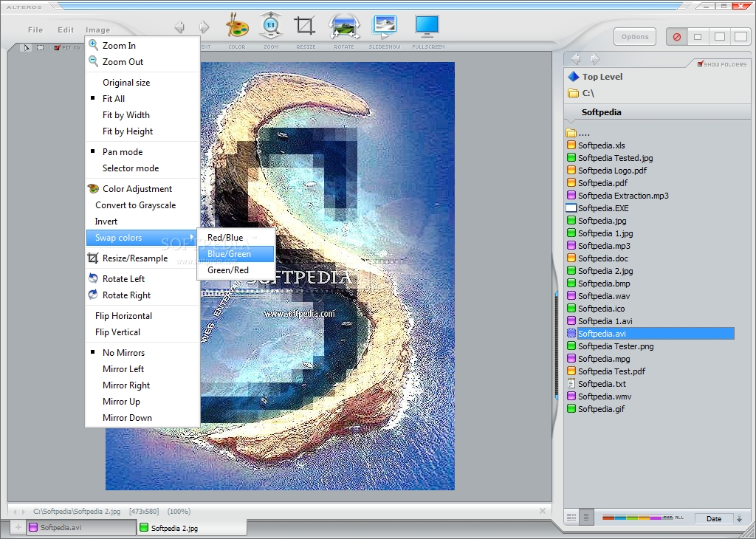756x539 pixels.
Task: Click Original size menu entry
Action: pyautogui.click(x=142, y=83)
